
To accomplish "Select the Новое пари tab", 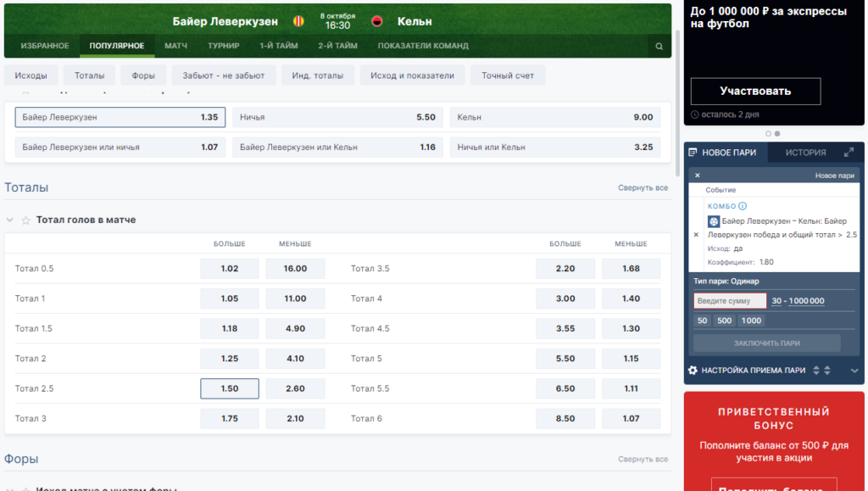I will [726, 153].
